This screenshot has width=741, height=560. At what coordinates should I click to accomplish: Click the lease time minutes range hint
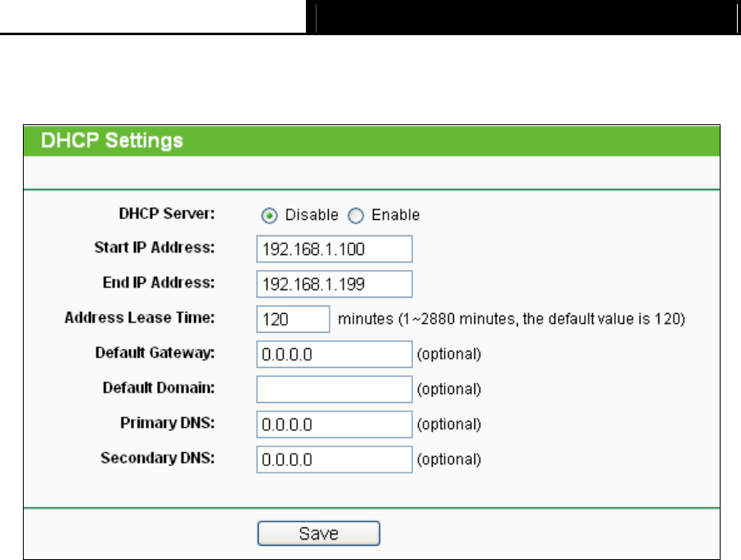(x=511, y=319)
